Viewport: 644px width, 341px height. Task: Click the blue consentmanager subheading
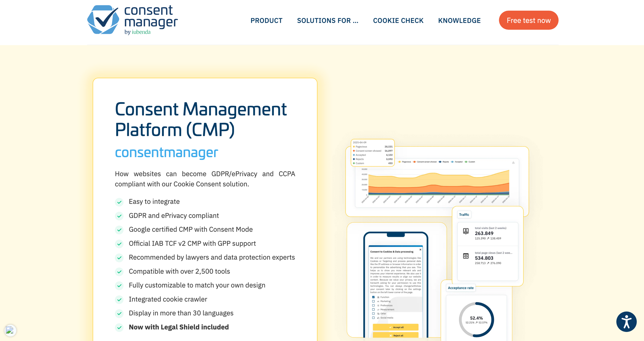(167, 153)
